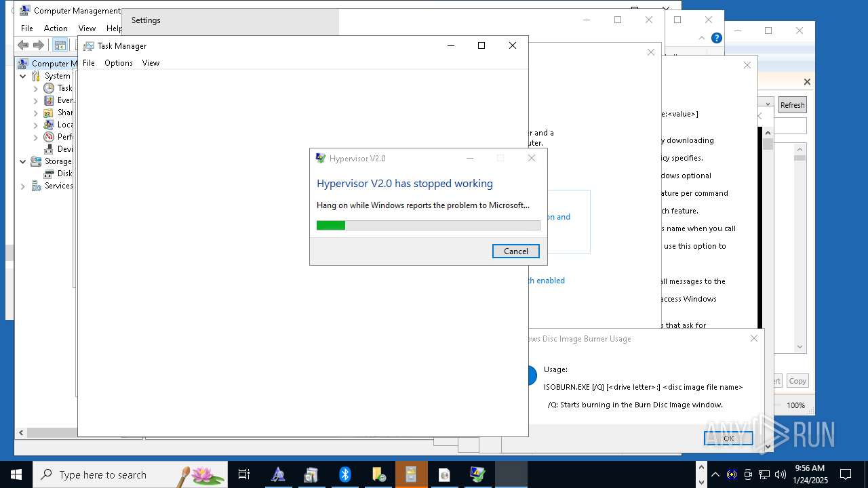
Task: Expand the Services and Applications node
Action: (23, 186)
